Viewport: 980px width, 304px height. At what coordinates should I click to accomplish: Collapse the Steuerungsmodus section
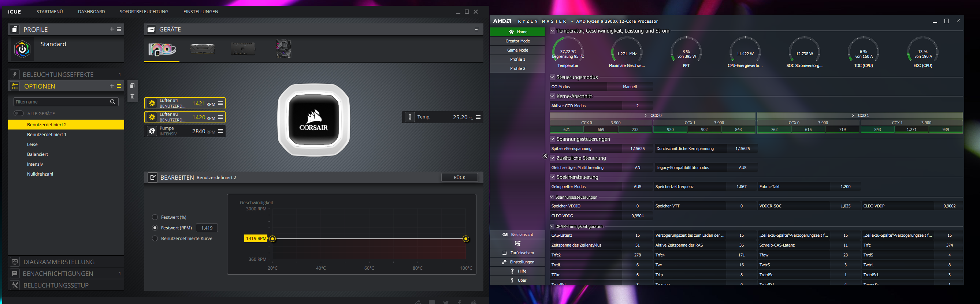coord(552,77)
